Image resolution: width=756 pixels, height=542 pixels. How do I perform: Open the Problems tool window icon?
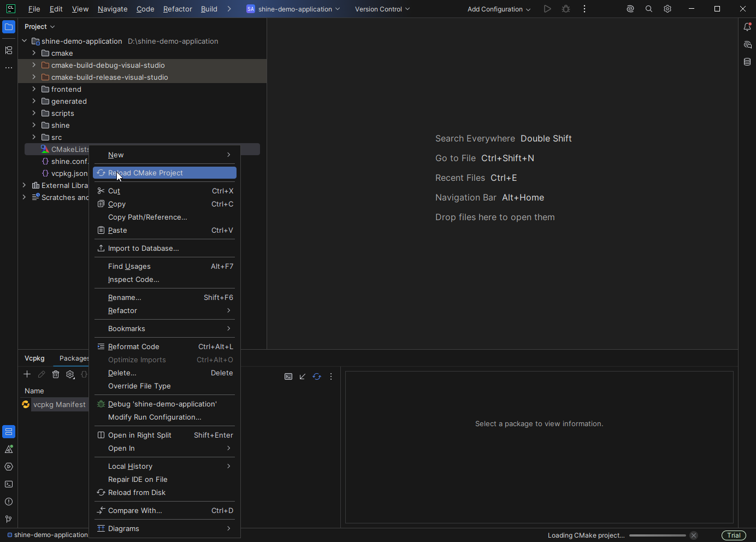click(x=9, y=502)
